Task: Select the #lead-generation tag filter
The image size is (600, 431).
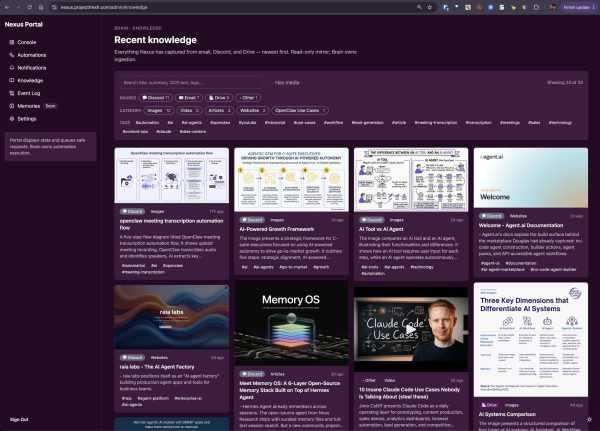Action: (x=367, y=122)
